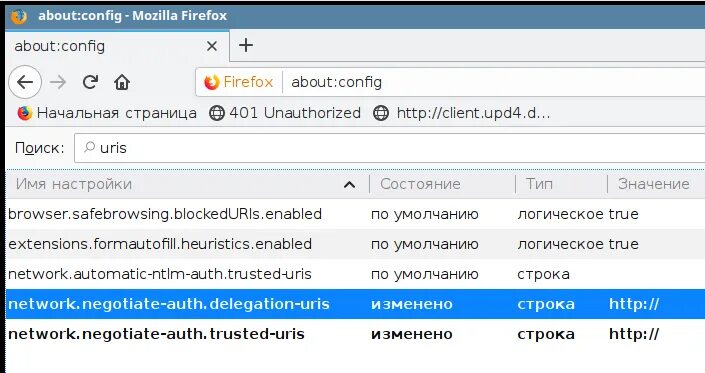Click the forward navigation arrow

click(58, 82)
